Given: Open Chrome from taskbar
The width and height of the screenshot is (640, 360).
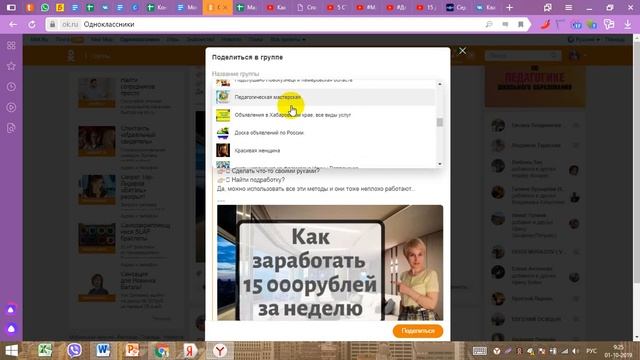Looking at the screenshot, I should 162,351.
